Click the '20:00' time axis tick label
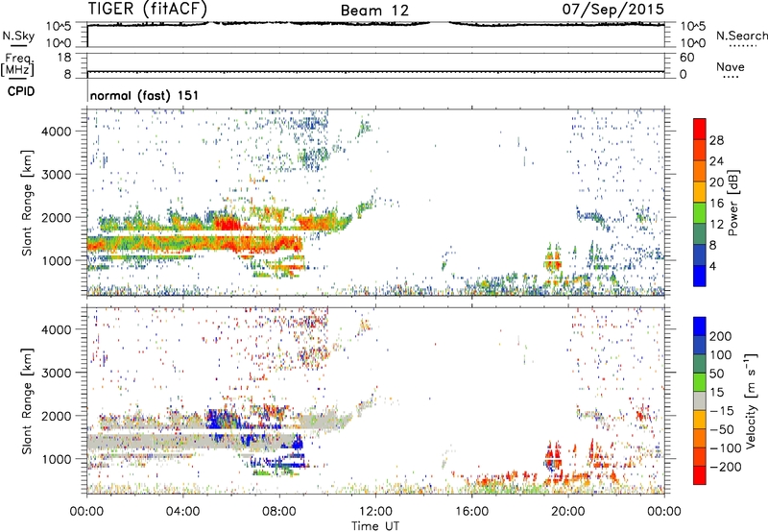 click(x=568, y=512)
